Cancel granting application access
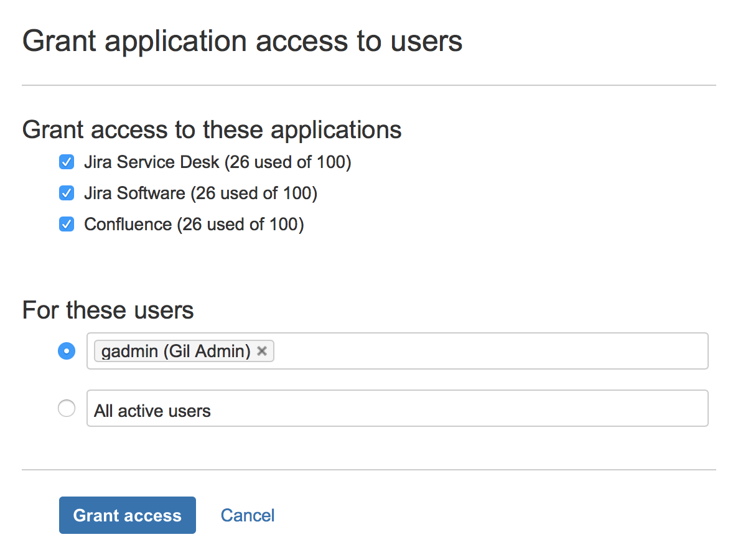738x560 pixels. 248,515
